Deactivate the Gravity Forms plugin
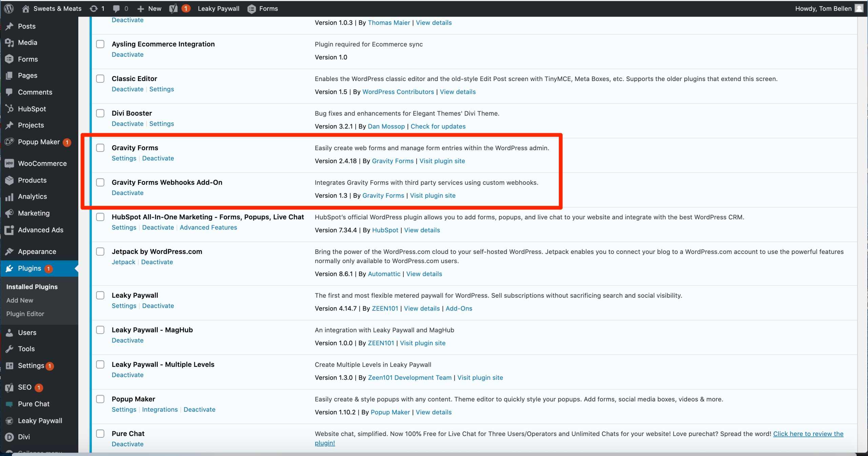 click(x=158, y=158)
